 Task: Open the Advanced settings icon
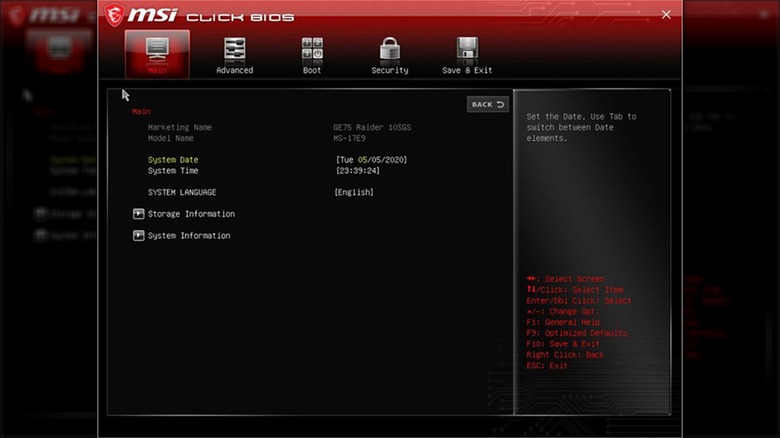(x=234, y=49)
